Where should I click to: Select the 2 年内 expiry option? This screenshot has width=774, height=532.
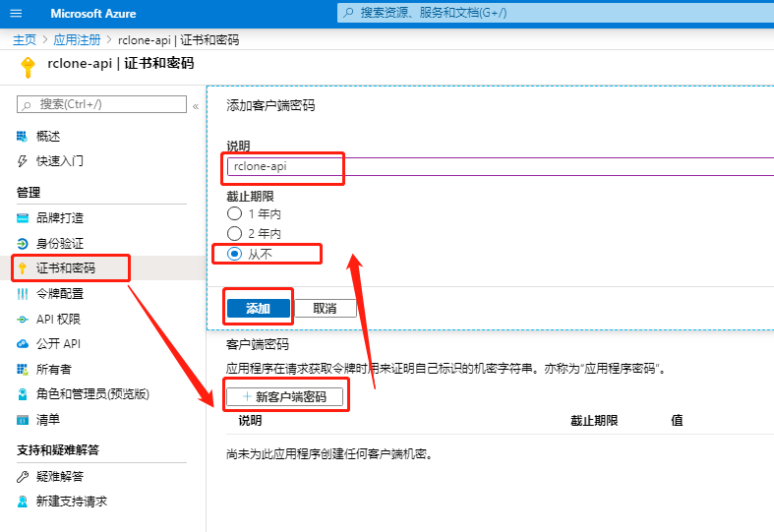[234, 233]
